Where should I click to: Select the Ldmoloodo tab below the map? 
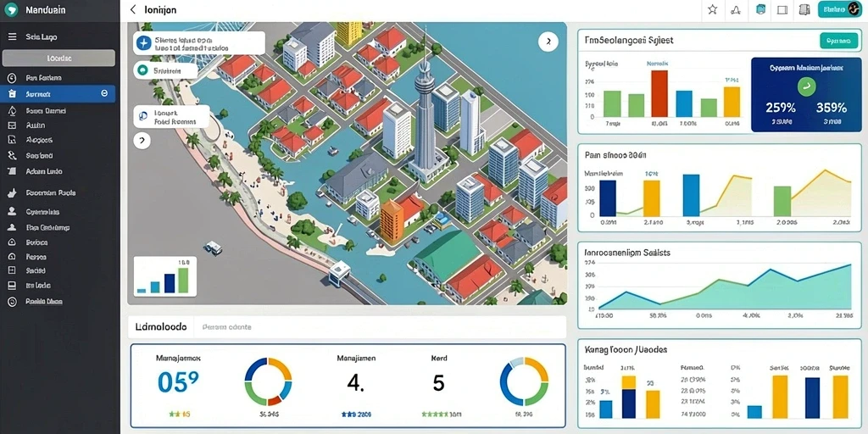pos(161,326)
